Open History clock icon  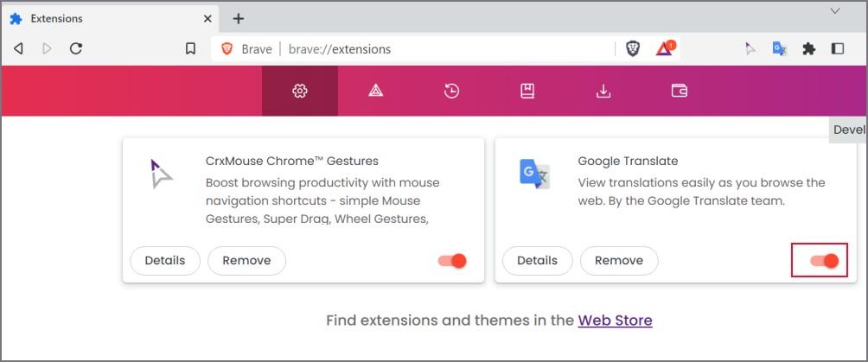pyautogui.click(x=451, y=91)
